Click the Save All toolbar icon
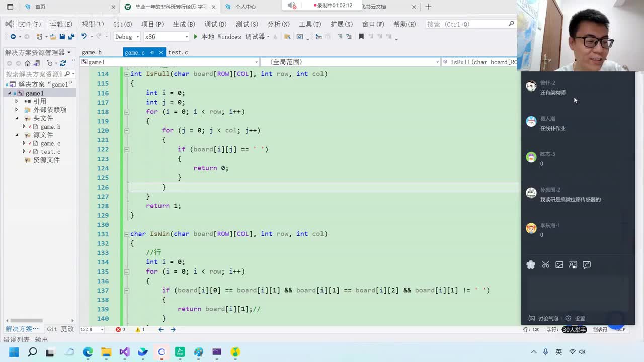The height and width of the screenshot is (362, 644). tap(71, 37)
